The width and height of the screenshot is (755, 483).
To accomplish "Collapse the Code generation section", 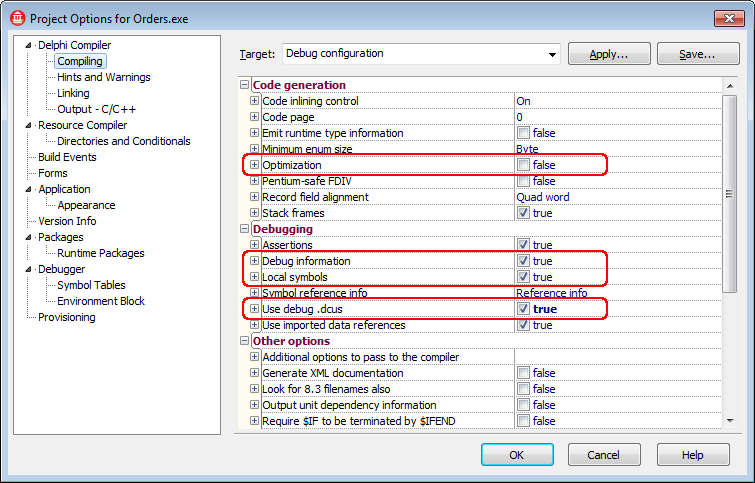I will (245, 85).
